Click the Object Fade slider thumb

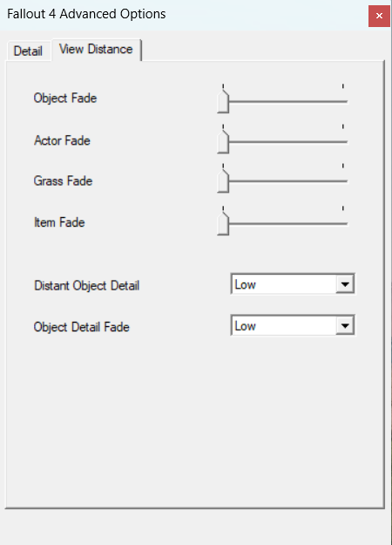pos(223,101)
